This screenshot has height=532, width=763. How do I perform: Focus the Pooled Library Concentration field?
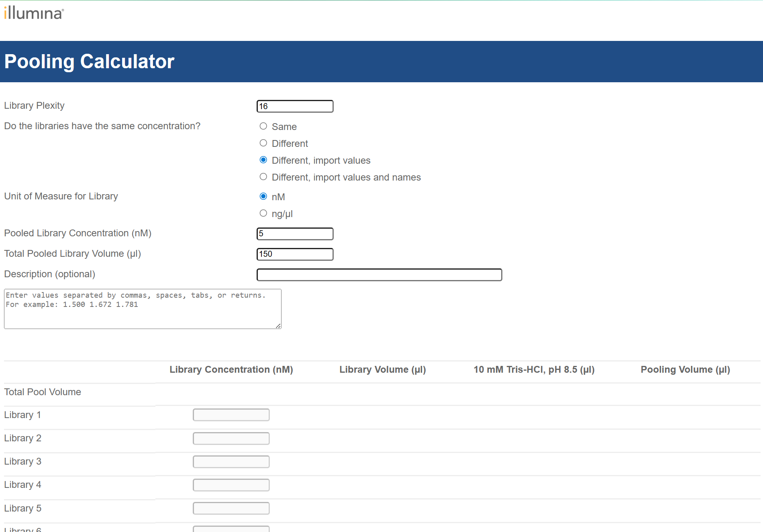click(295, 234)
